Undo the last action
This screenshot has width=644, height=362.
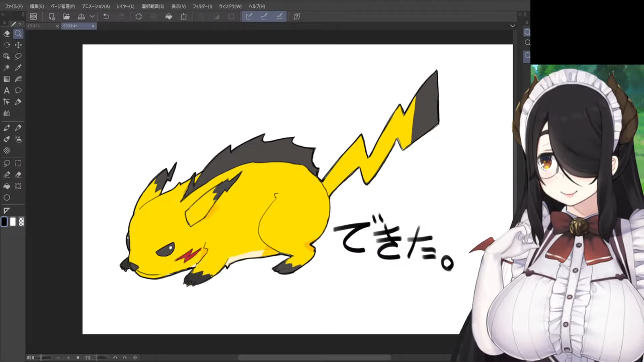(x=106, y=17)
